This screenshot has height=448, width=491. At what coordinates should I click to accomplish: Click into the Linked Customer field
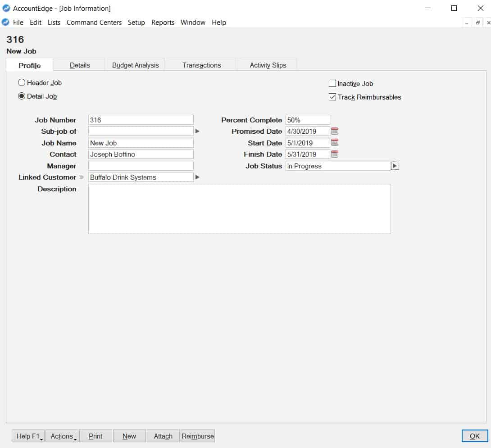pyautogui.click(x=141, y=177)
